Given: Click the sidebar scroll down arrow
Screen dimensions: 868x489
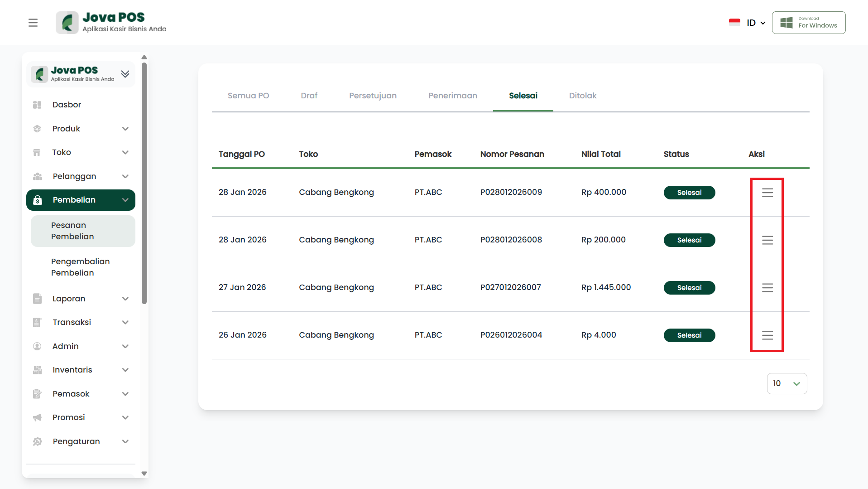Looking at the screenshot, I should (x=144, y=473).
